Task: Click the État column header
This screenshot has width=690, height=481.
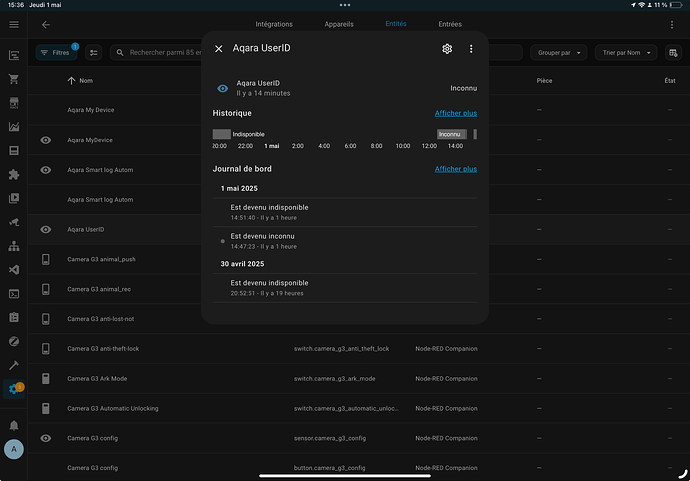Action: coord(670,81)
